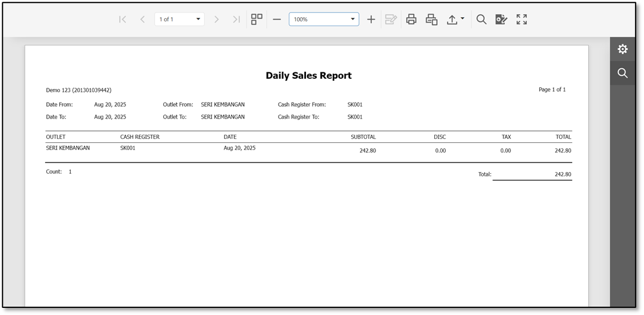Click the Daily Sales Report title
The height and width of the screenshot is (315, 644).
[x=308, y=75]
